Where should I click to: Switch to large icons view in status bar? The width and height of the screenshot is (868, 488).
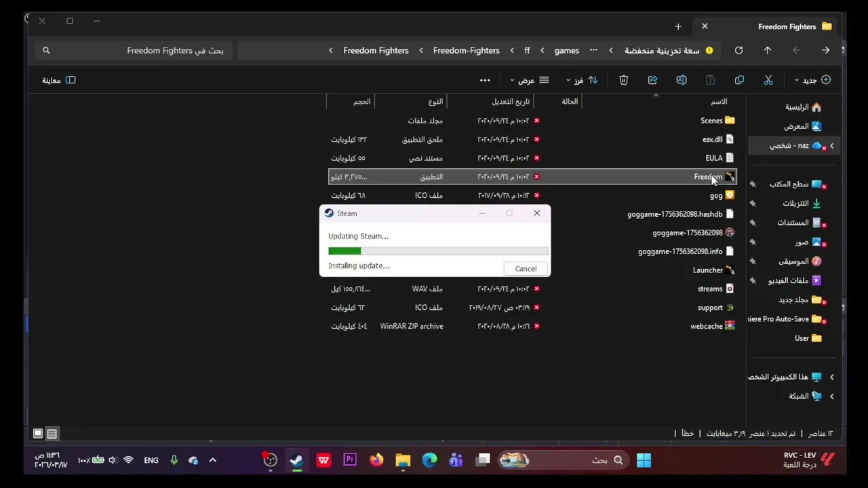coord(38,433)
